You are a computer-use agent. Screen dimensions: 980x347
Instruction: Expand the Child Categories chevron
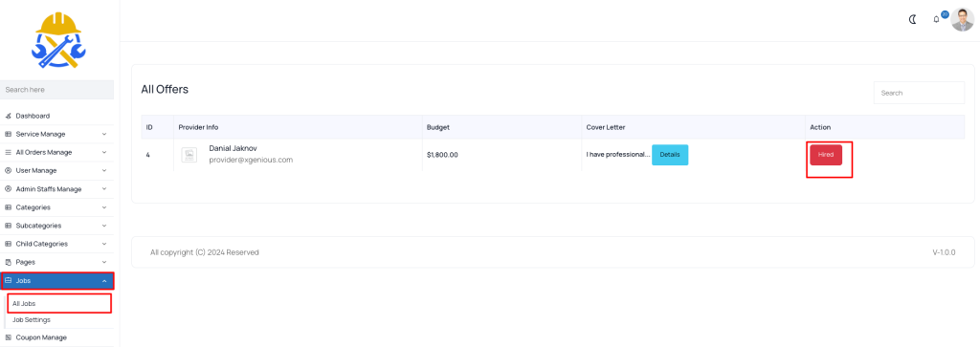tap(104, 244)
